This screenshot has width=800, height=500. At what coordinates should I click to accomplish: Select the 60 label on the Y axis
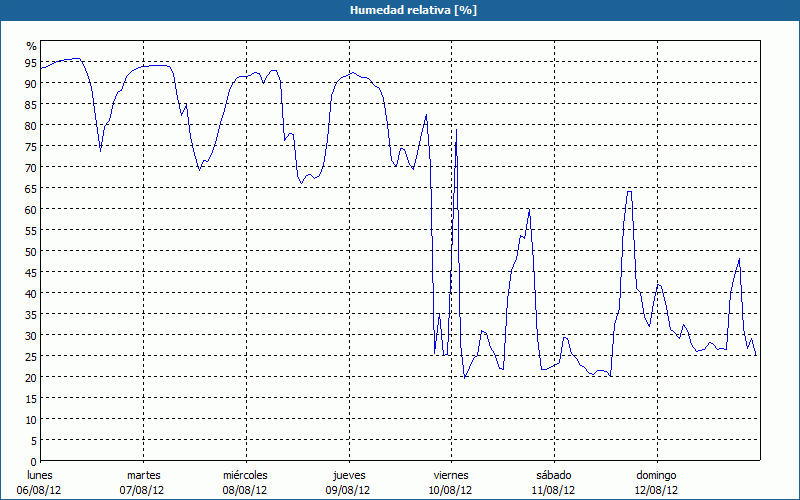point(31,210)
